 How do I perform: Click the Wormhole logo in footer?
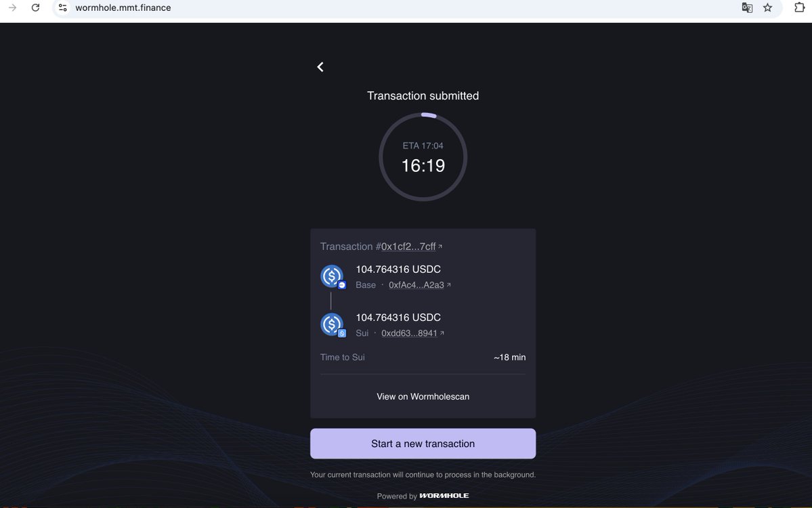pos(444,496)
